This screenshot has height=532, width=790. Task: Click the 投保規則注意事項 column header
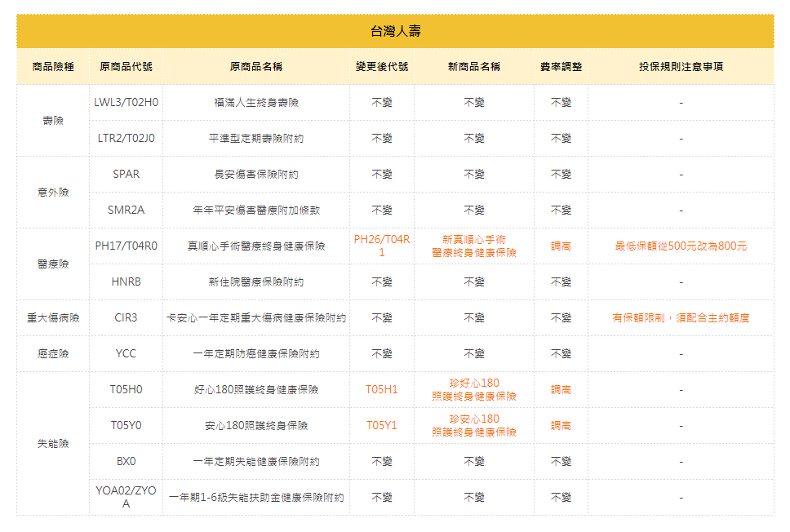point(681,67)
